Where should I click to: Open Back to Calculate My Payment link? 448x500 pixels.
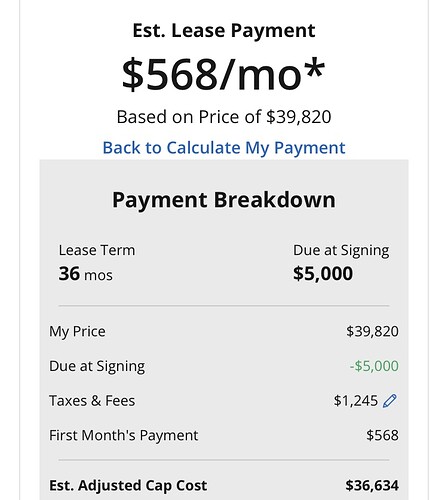224,148
